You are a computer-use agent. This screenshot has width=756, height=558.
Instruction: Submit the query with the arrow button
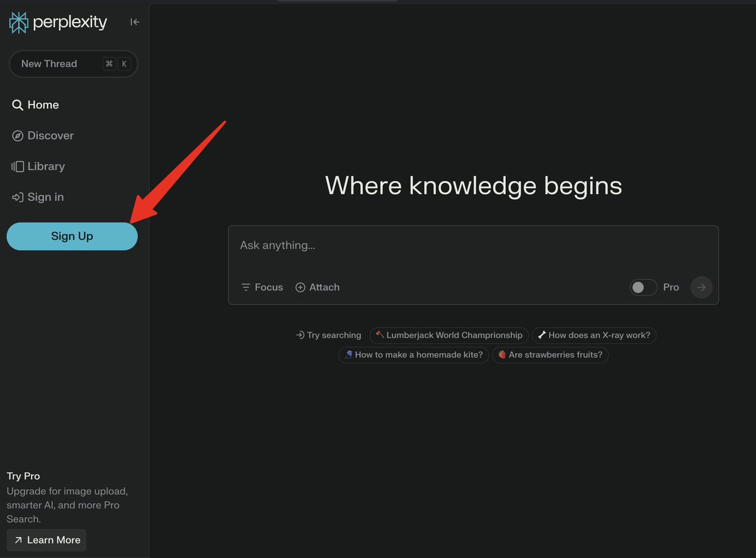701,288
